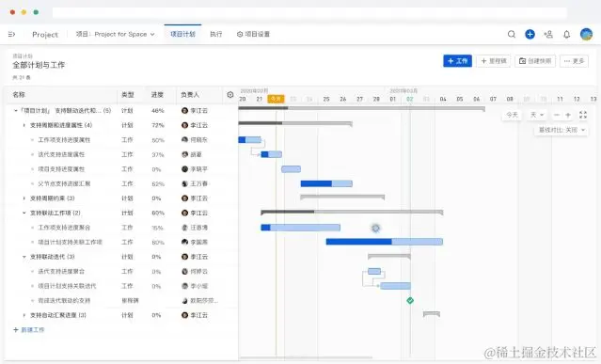The height and width of the screenshot is (364, 601).
Task: Select Gantt bar for 工作项支持进度属性
Action: coord(249,140)
